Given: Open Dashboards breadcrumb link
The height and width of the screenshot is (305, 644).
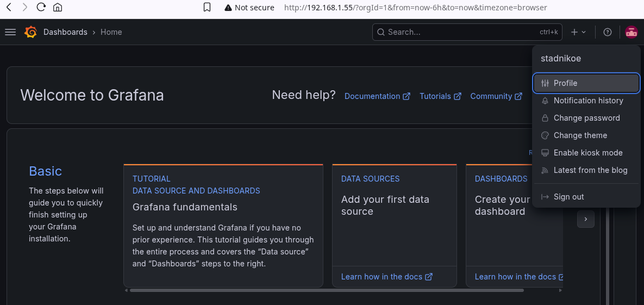Looking at the screenshot, I should 65,32.
